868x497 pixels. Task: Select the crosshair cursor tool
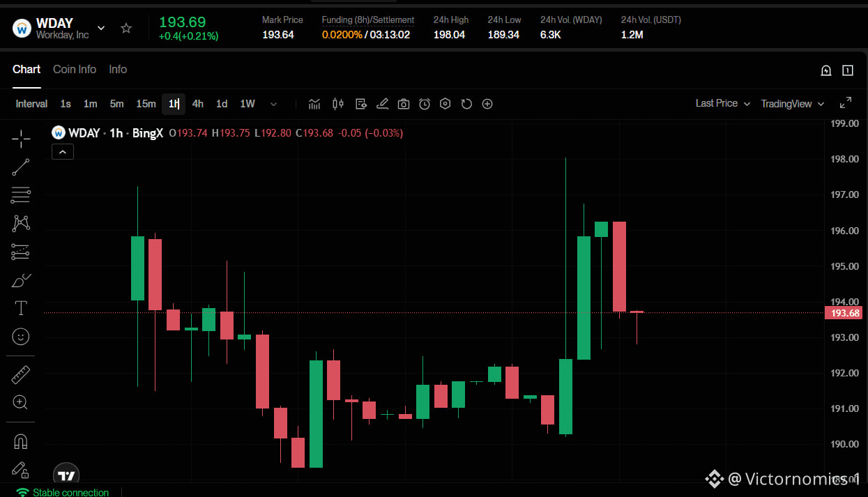coord(21,139)
